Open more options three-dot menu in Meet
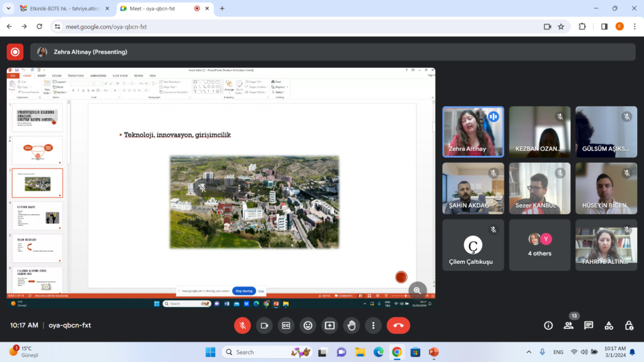This screenshot has width=644, height=362. tap(374, 326)
